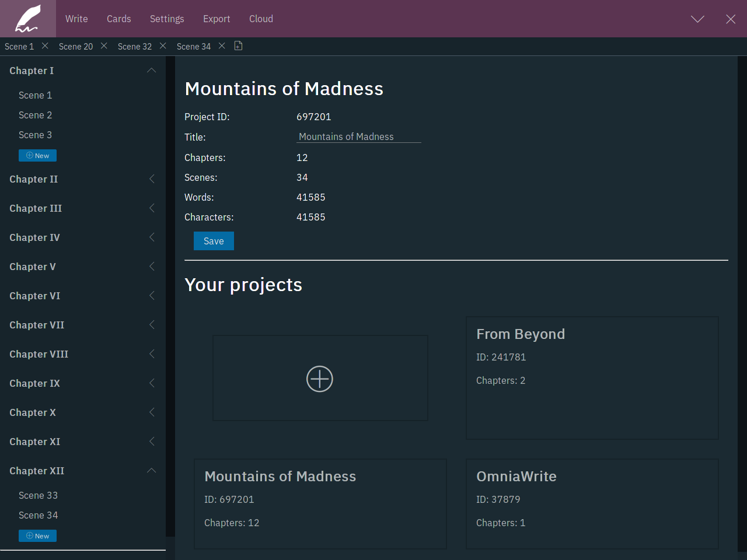
Task: Open the OmniaWrite project card
Action: (x=592, y=504)
